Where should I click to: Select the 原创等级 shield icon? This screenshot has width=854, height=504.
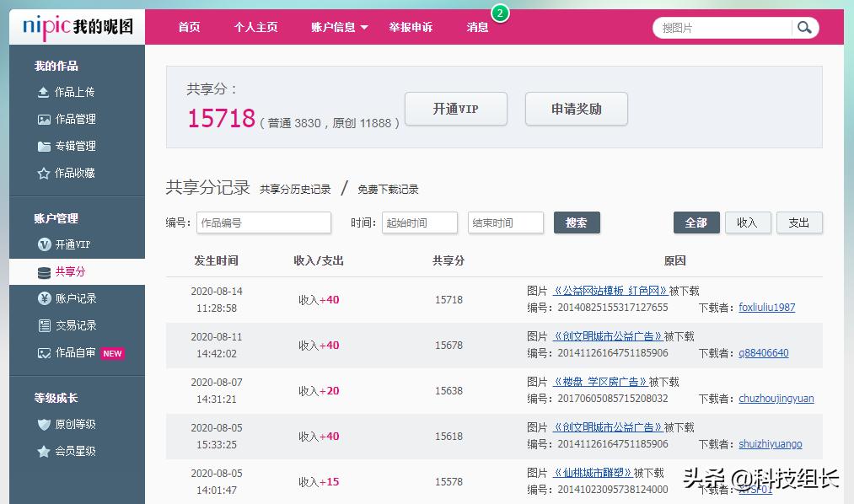(x=44, y=424)
